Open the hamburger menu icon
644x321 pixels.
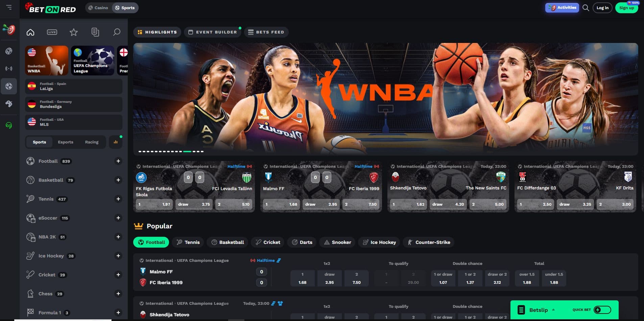tap(9, 7)
